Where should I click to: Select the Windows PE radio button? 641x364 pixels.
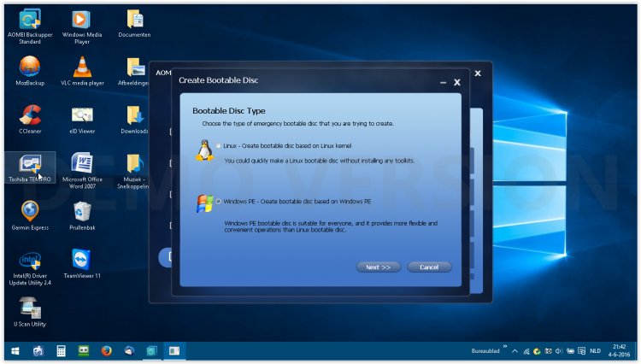(219, 201)
